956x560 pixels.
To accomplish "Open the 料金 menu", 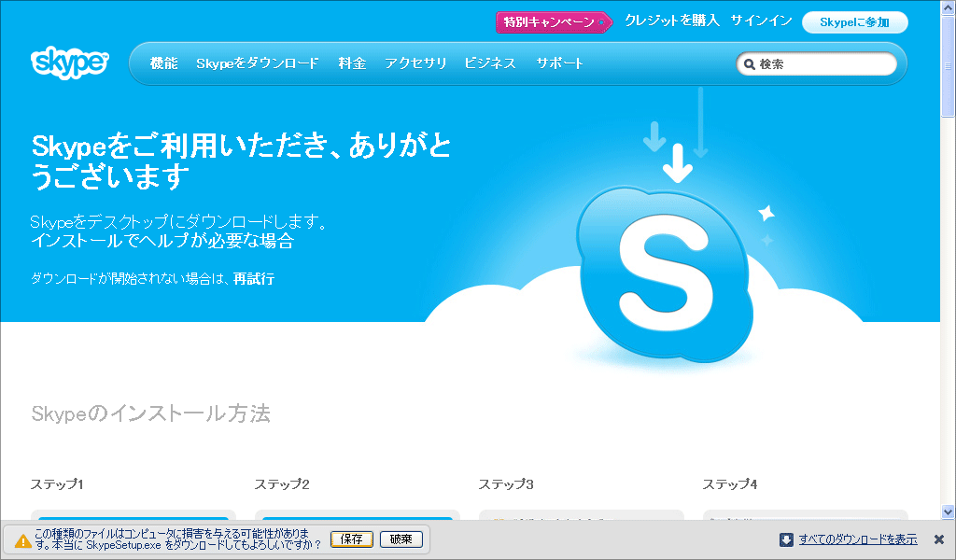I will point(352,63).
